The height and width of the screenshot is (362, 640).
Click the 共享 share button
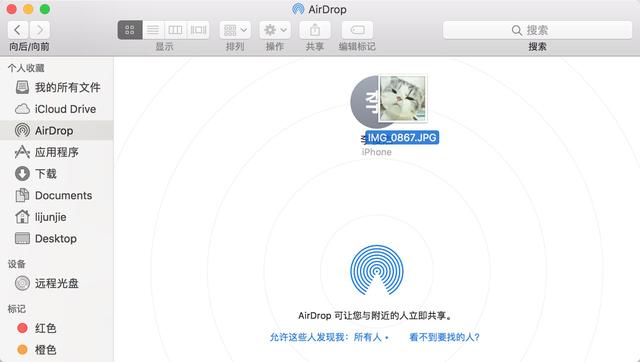[315, 30]
